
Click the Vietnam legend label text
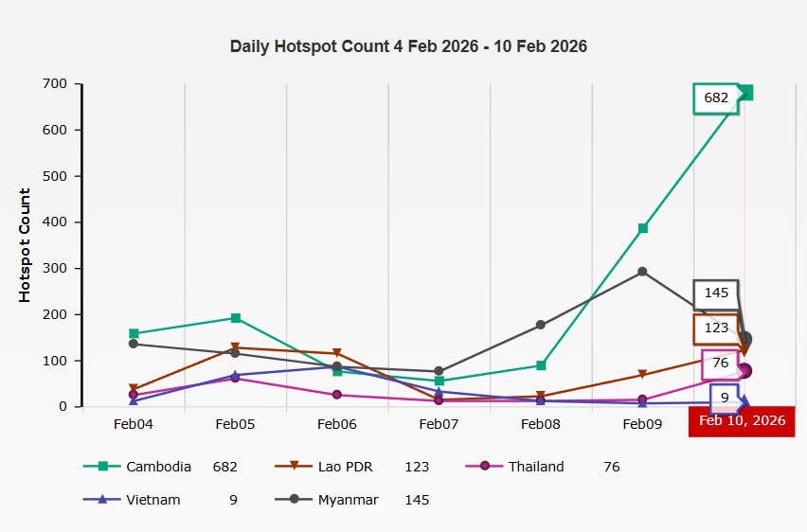tap(152, 500)
